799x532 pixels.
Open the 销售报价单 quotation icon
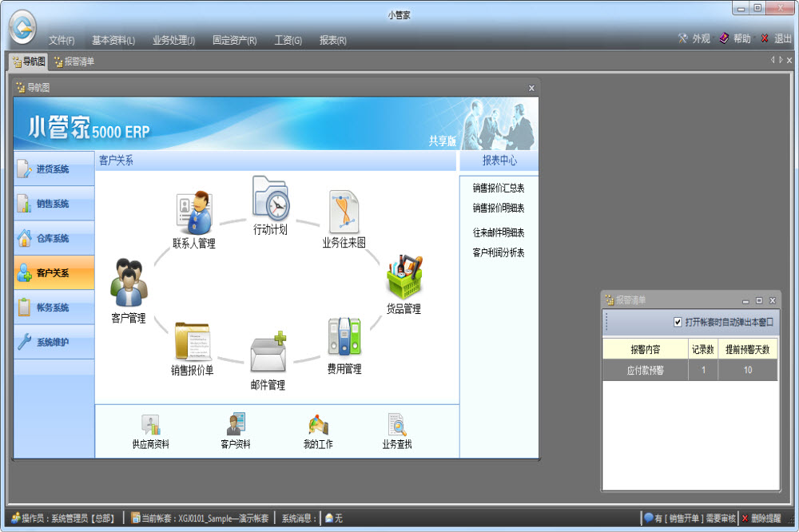click(192, 341)
